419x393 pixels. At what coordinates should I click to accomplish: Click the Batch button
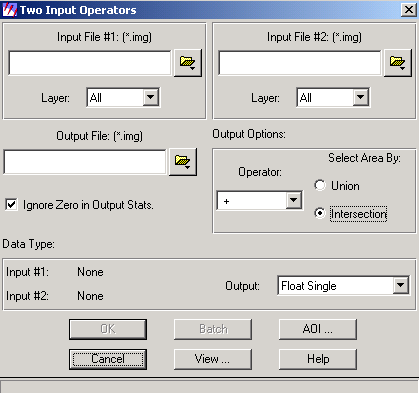[x=213, y=329]
